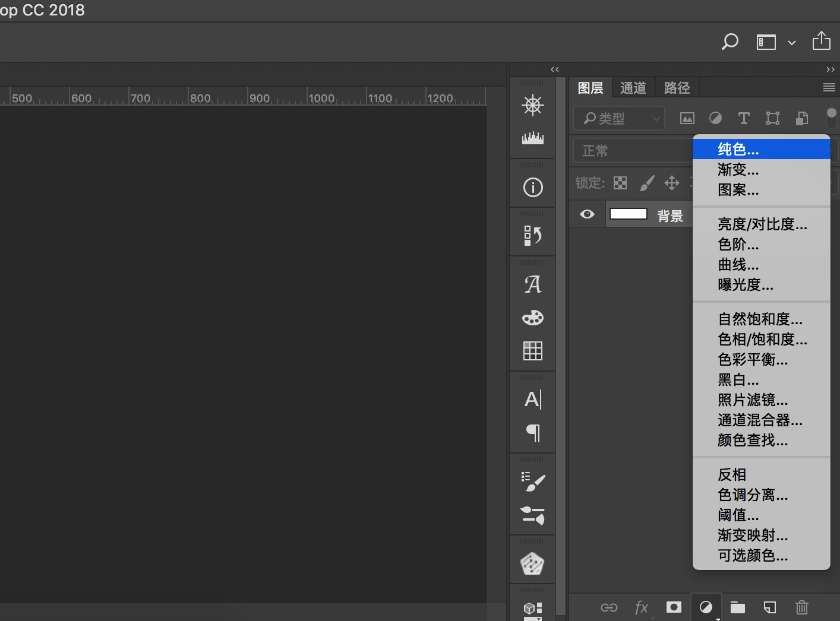
Task: Open the Color palette panel icon
Action: (x=532, y=318)
